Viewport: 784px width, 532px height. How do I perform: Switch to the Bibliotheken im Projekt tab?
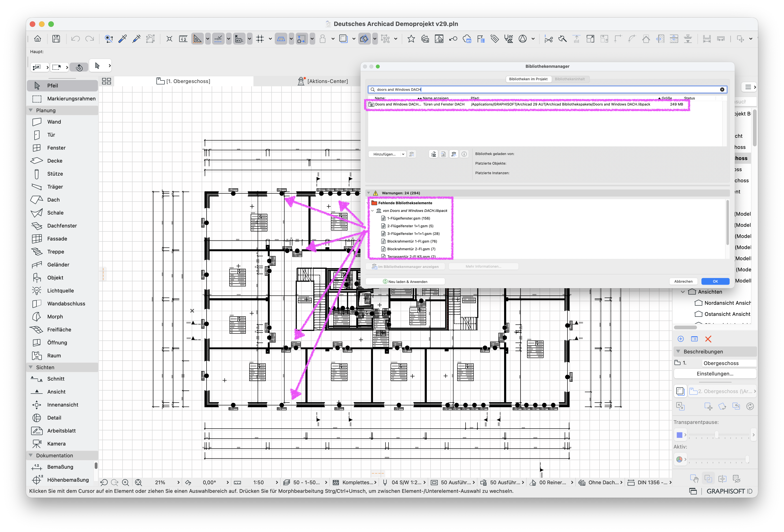point(528,79)
